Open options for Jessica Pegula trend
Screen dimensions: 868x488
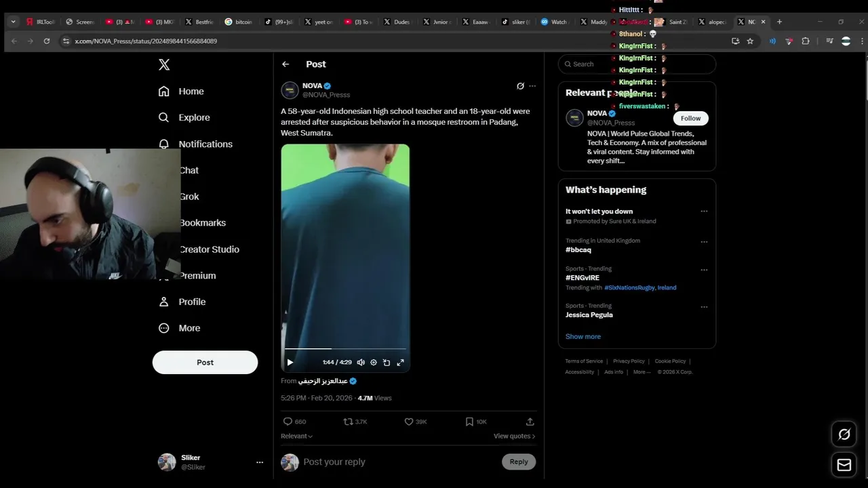pos(704,306)
